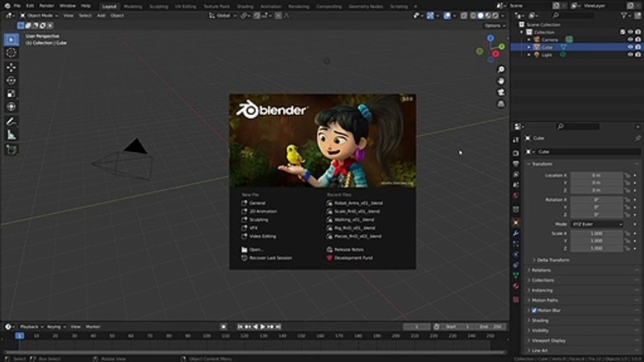Select the Cursor tool in the viewport toolbar
Viewport: 644px width, 362px height.
[11, 53]
